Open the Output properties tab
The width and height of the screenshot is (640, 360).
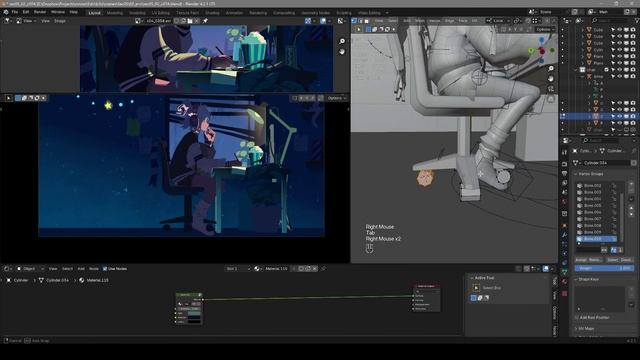[x=564, y=173]
